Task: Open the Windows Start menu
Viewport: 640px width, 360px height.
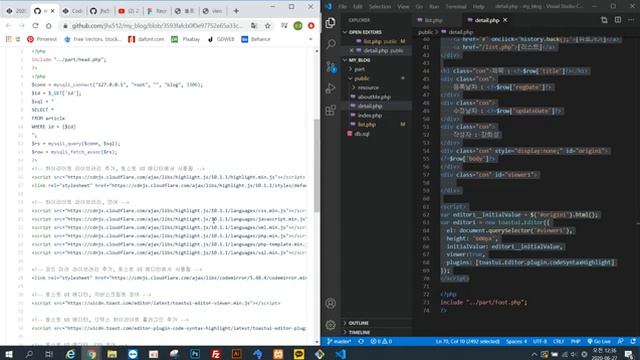Action: click(x=9, y=354)
